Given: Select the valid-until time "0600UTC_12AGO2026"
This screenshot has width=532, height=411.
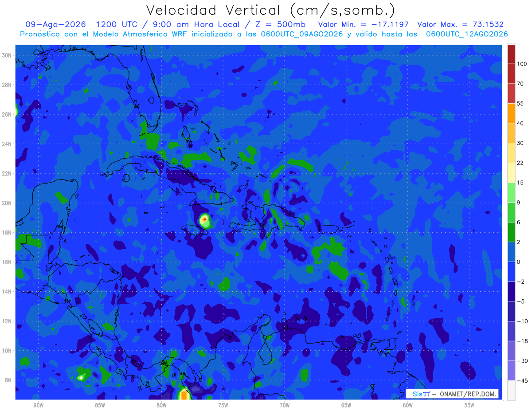Looking at the screenshot, I should tap(467, 34).
